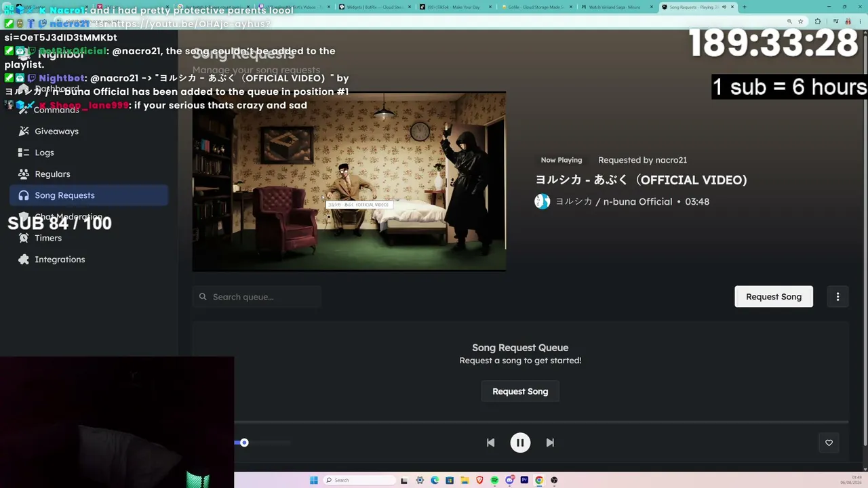Open a new browser tab

coord(745,7)
